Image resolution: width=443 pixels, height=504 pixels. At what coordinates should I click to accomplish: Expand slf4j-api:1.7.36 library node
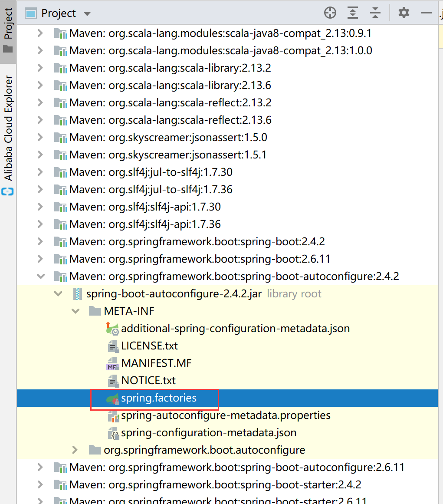pyautogui.click(x=40, y=224)
